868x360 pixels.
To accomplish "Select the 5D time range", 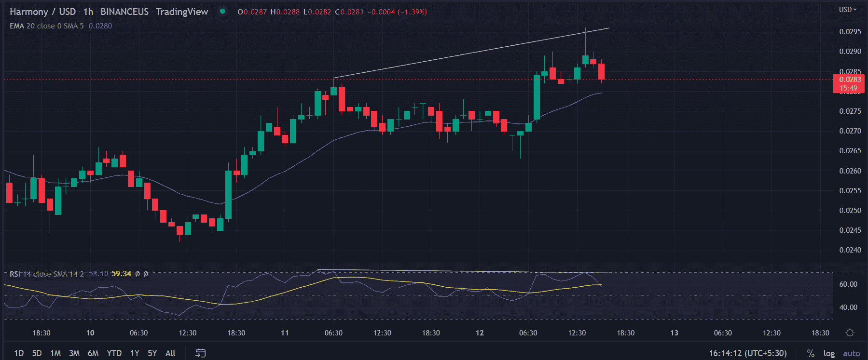I will click(37, 353).
